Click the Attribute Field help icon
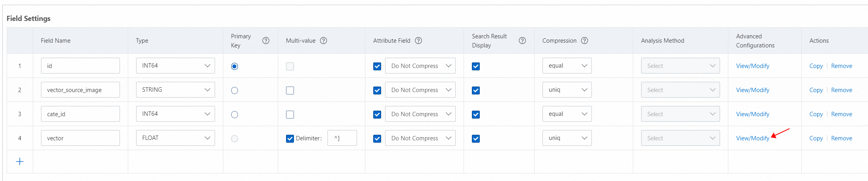The height and width of the screenshot is (181, 868). (419, 41)
